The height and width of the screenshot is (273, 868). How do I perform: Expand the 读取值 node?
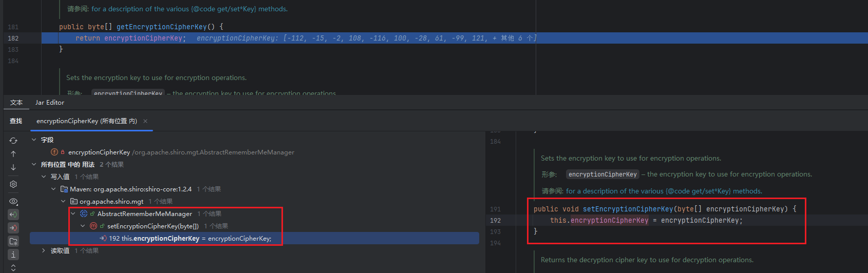coord(44,251)
